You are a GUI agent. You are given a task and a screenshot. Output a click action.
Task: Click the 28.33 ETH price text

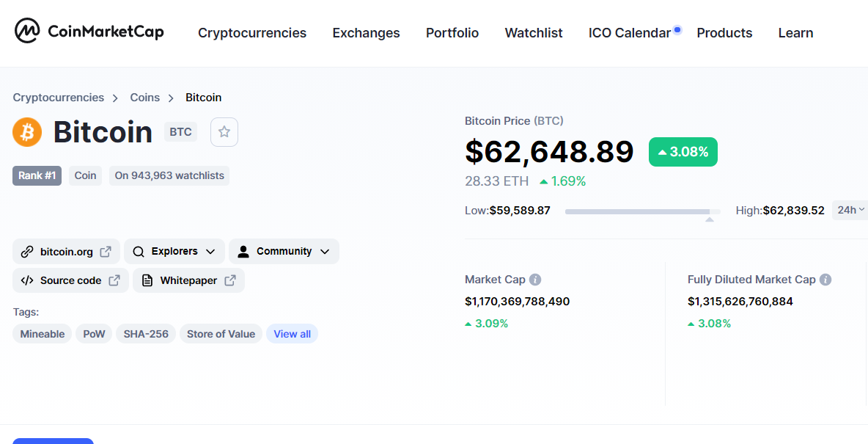tap(496, 181)
